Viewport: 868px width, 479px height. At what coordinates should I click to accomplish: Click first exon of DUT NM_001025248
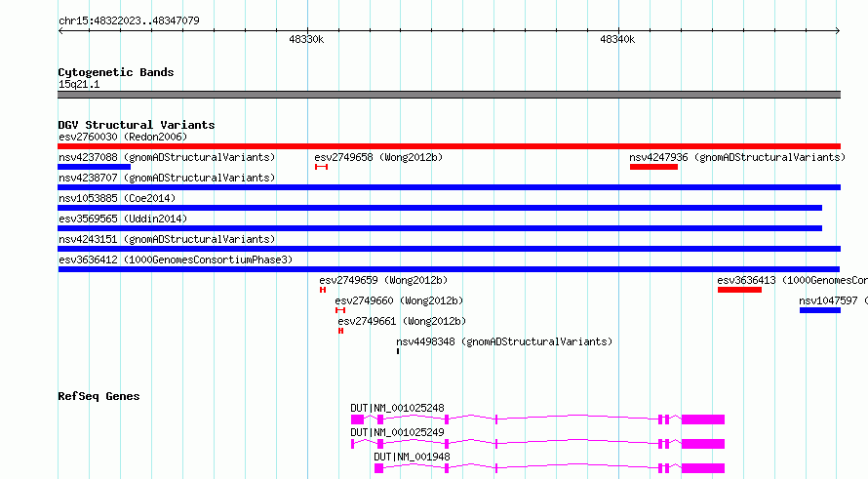[358, 419]
